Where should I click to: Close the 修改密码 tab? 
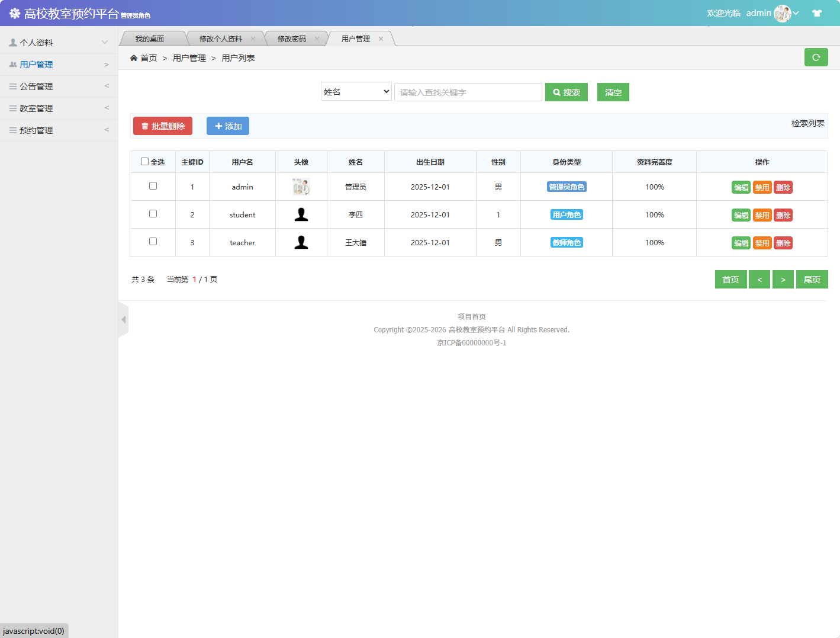tap(317, 39)
